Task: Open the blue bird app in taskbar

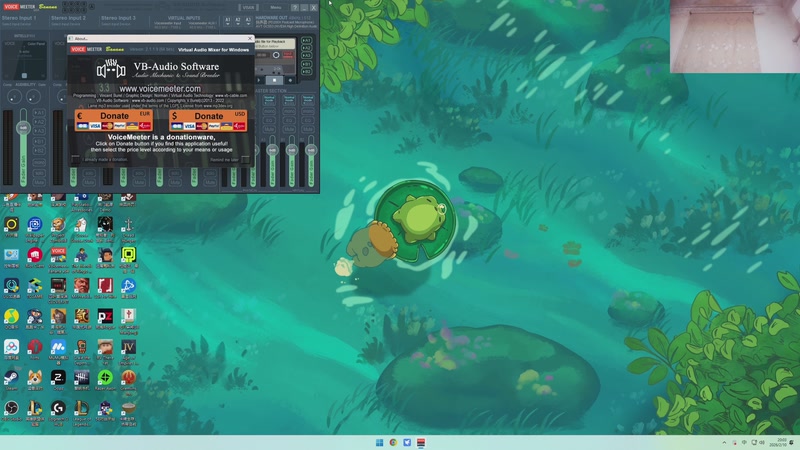Action: pyautogui.click(x=407, y=442)
